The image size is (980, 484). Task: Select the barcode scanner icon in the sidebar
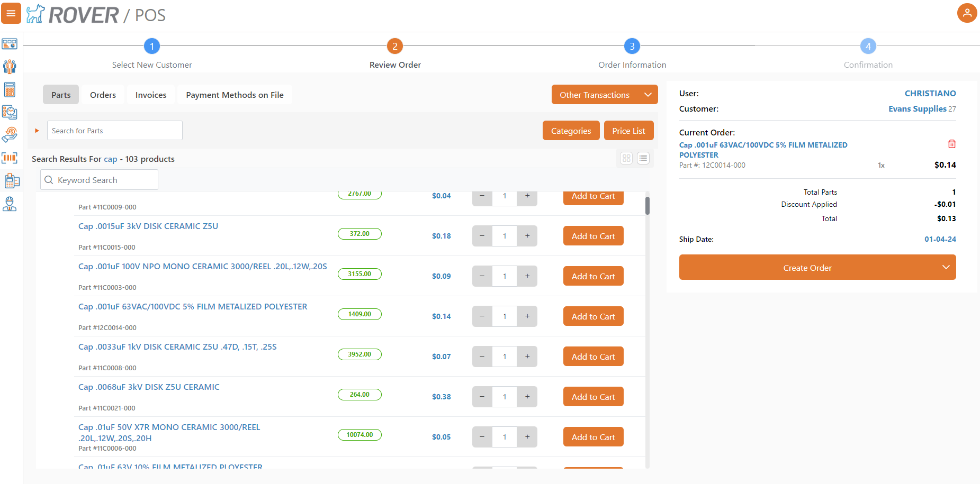tap(10, 158)
